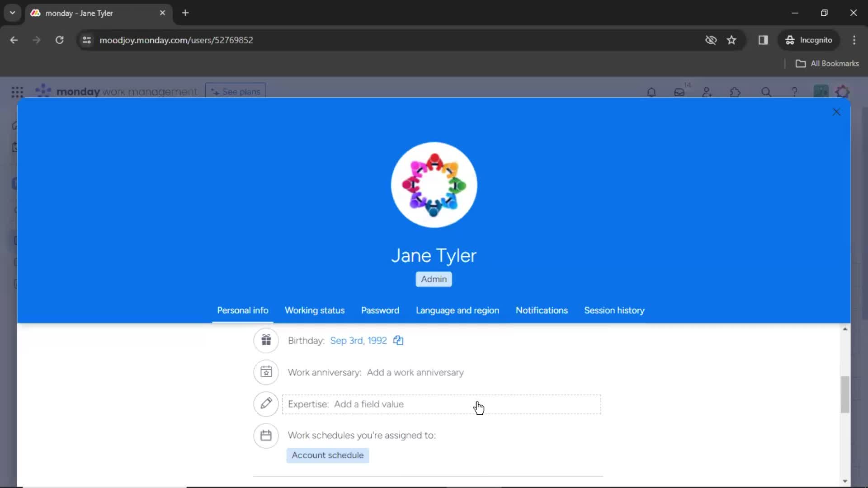Click the copy birthday date icon
Screen dimensions: 868x488
398,340
